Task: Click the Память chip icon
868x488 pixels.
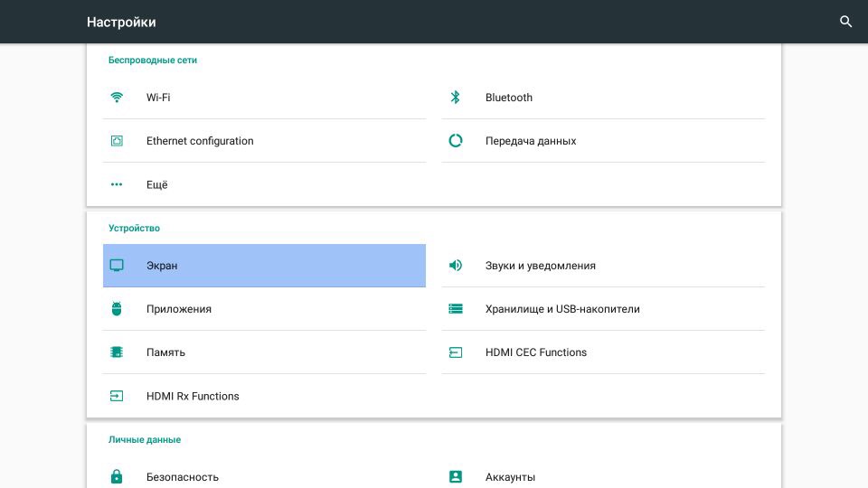Action: (x=117, y=352)
